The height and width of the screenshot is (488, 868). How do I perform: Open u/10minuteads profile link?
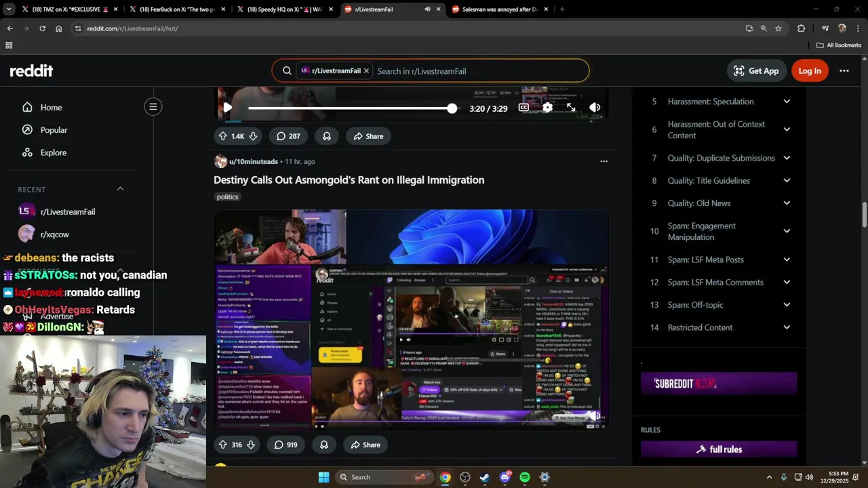click(254, 161)
